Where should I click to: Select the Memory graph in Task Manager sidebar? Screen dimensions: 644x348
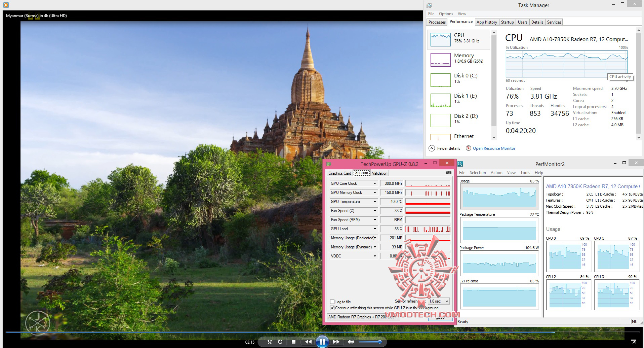[441, 60]
